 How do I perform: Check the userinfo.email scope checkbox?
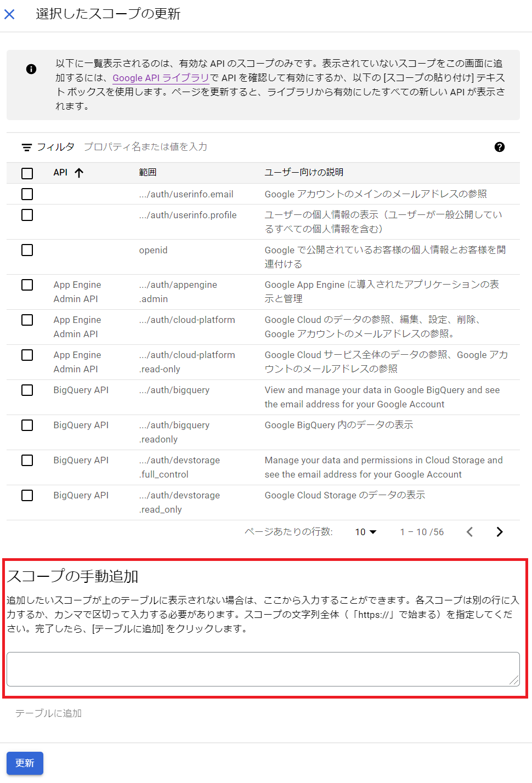[x=27, y=194]
